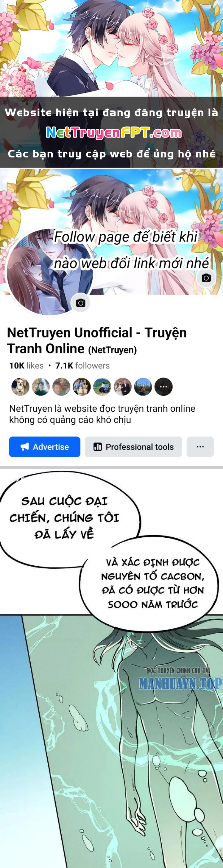Image resolution: width=223 pixels, height=868 pixels.
Task: Click the blue Advertise button
Action: (x=44, y=447)
